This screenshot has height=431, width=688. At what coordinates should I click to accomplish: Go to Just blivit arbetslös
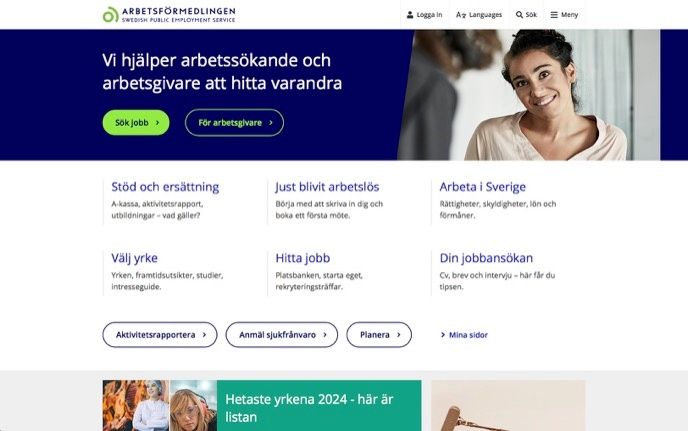tap(327, 187)
